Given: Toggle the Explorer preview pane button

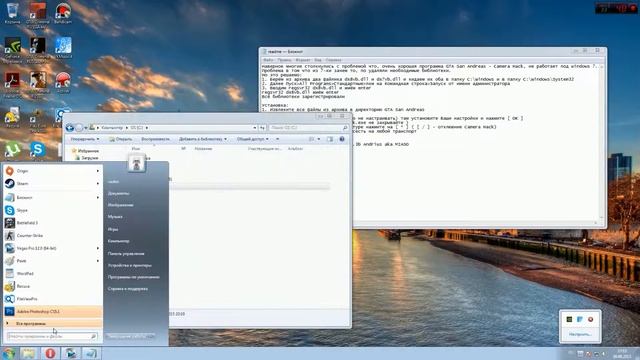Looking at the screenshot, I should [x=330, y=139].
